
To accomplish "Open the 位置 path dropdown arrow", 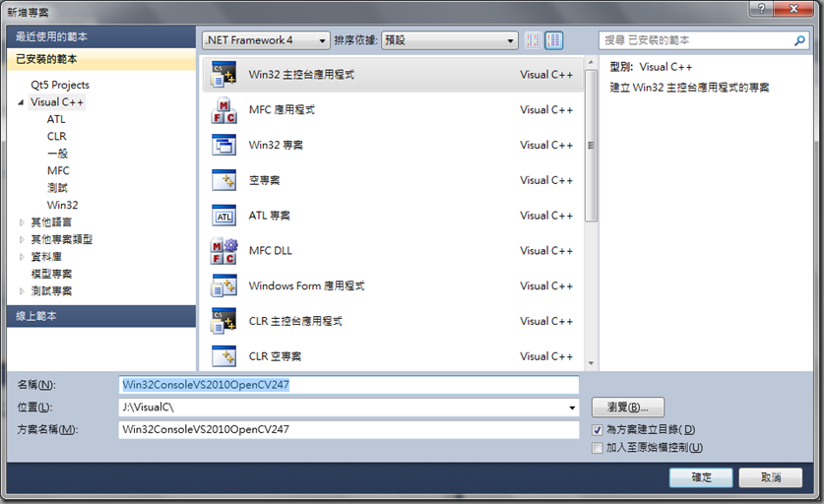I will click(572, 408).
